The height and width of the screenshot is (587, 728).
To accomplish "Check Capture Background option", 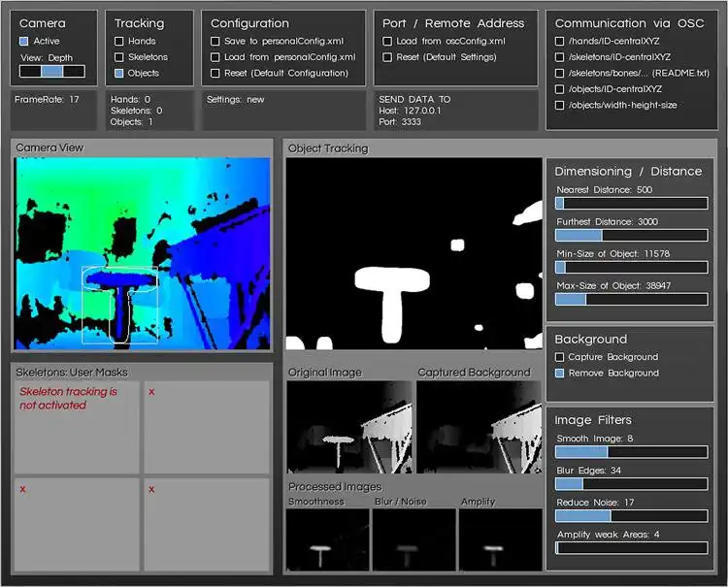I will (559, 357).
